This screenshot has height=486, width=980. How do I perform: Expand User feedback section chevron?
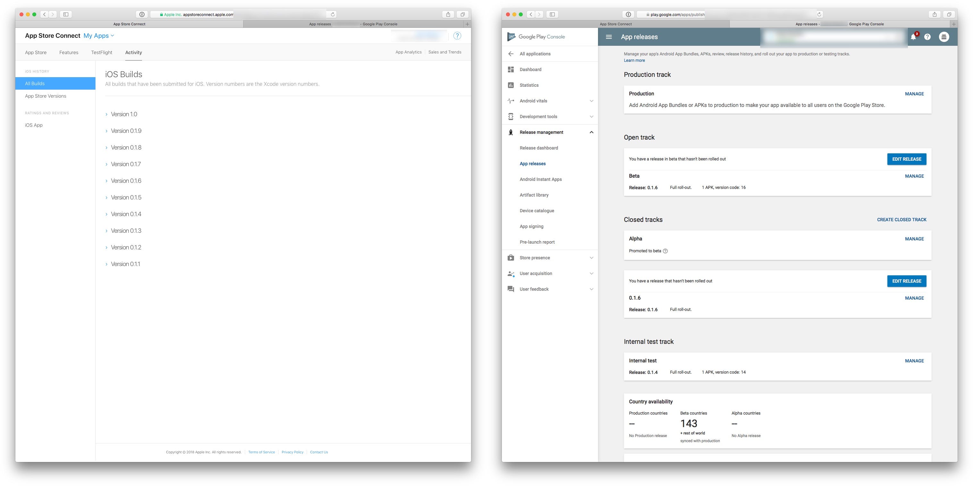pos(591,289)
